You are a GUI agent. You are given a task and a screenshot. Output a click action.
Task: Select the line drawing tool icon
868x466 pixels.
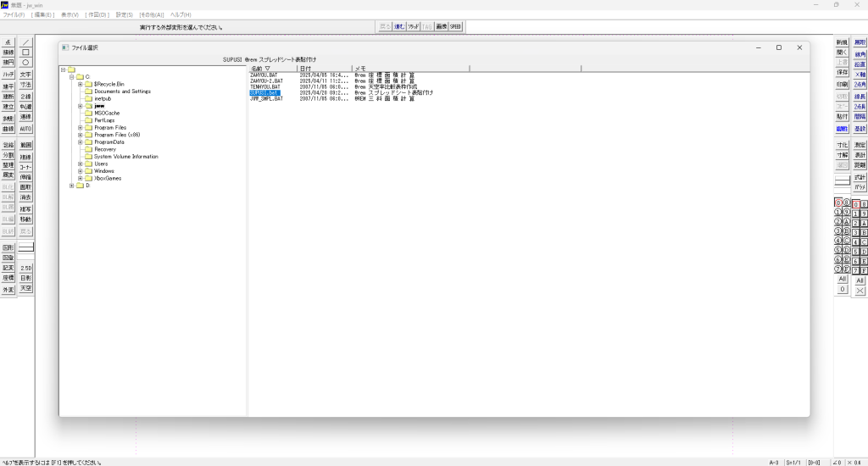tap(25, 42)
